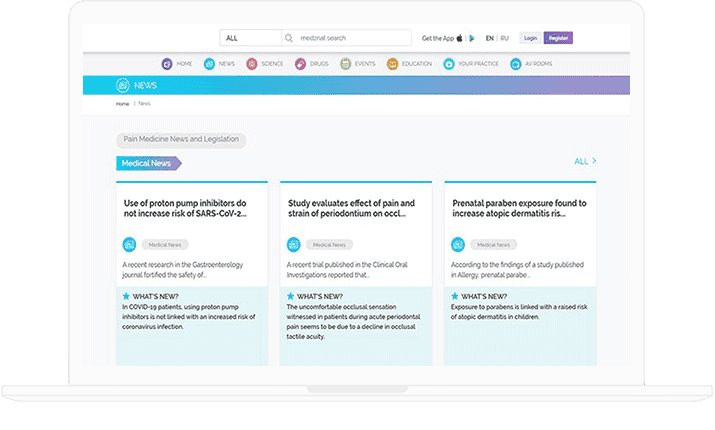The height and width of the screenshot is (430, 715).
Task: Click star beside parabens What's New
Action: pos(455,296)
